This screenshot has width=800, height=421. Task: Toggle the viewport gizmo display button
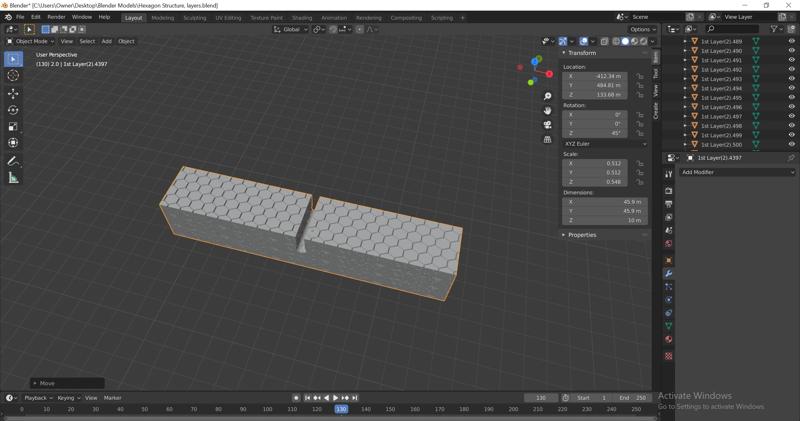(563, 41)
